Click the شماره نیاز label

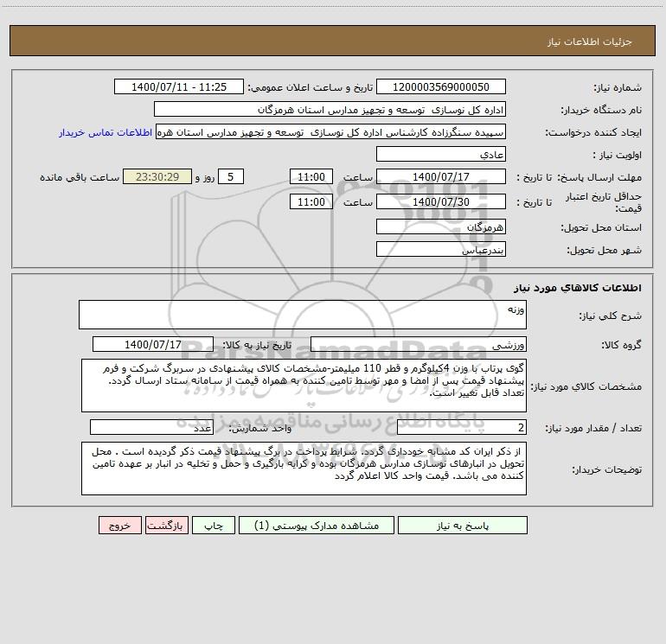point(618,88)
